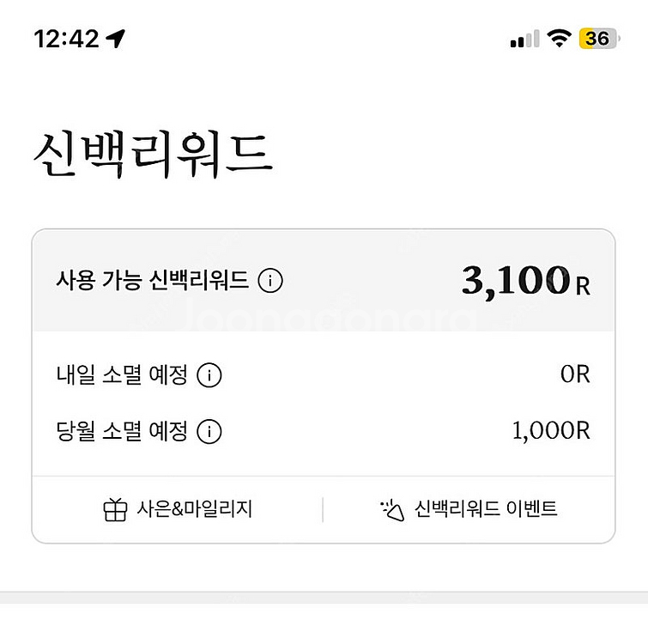Viewport: 648px width, 644px height.
Task: Tap the 1,000R expiring amount
Action: 551,431
